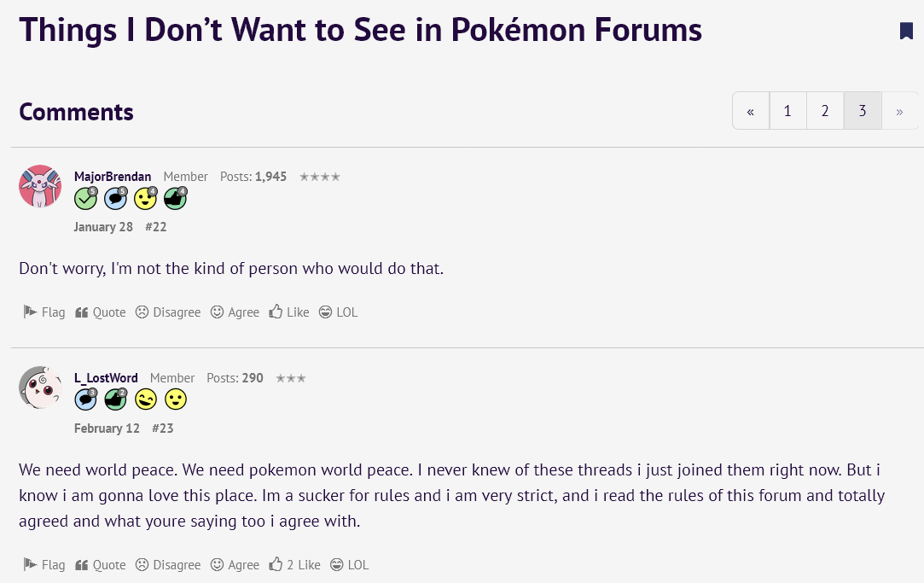Click MajorBrendan's green thumbs-up badge
The image size is (924, 583).
(176, 198)
